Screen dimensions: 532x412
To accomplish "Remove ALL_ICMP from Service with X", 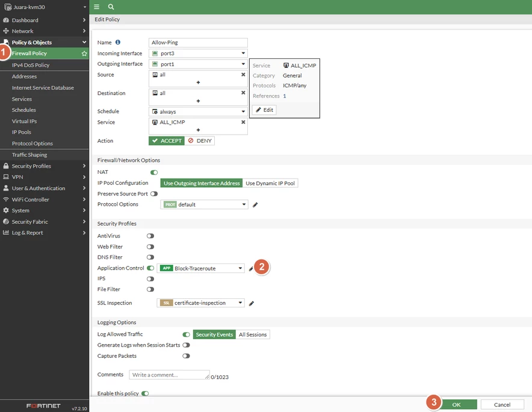I will pyautogui.click(x=243, y=122).
